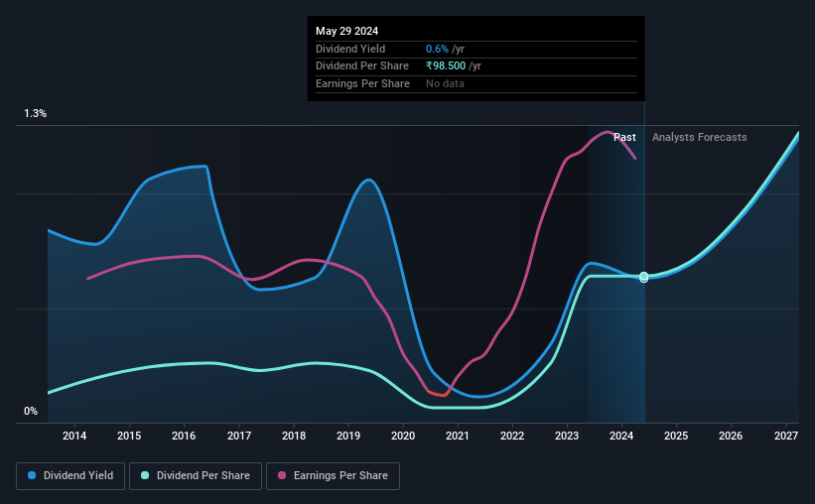Select the 2025 x-axis label
The height and width of the screenshot is (504, 815).
676,436
